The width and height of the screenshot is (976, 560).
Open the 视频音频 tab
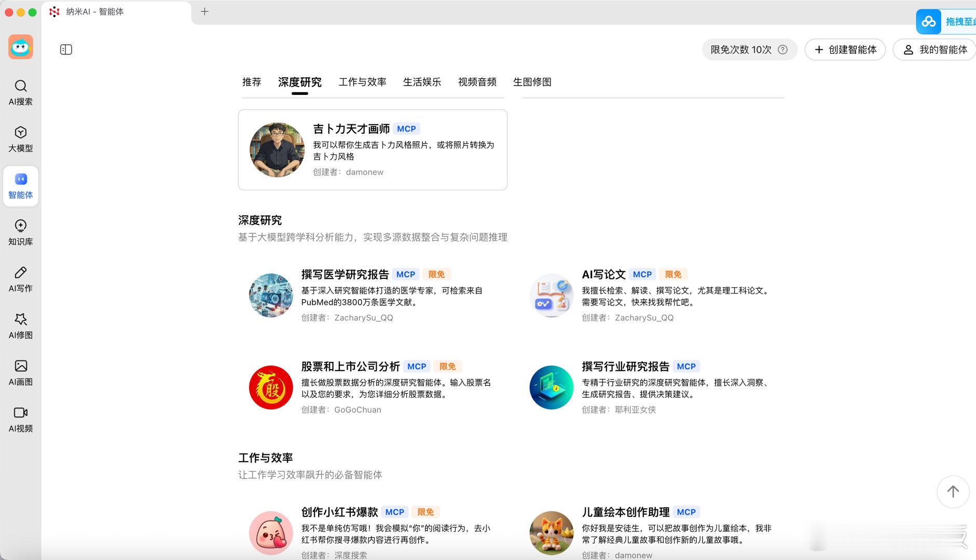(x=477, y=82)
